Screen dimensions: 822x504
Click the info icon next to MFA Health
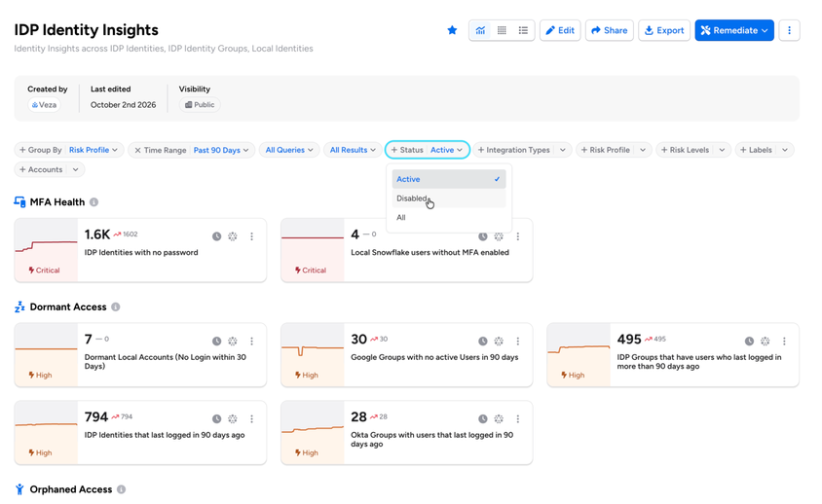(x=93, y=202)
